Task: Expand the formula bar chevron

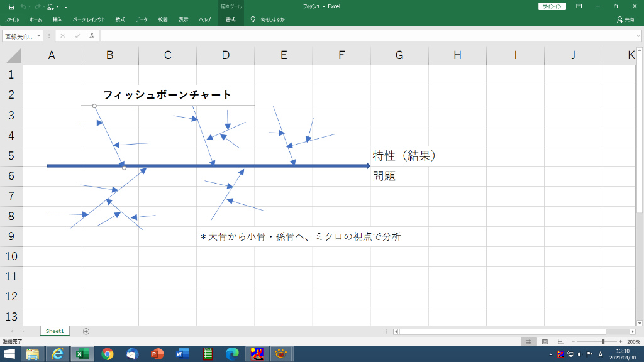Action: click(638, 36)
